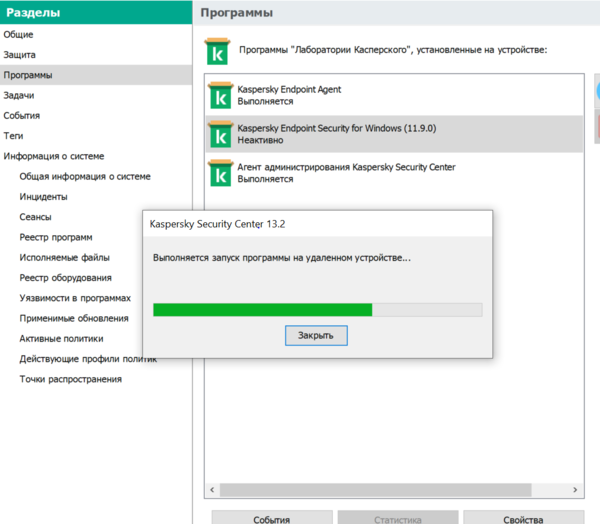Open Общая информация о системе subsection
The height and width of the screenshot is (524, 600).
point(85,176)
